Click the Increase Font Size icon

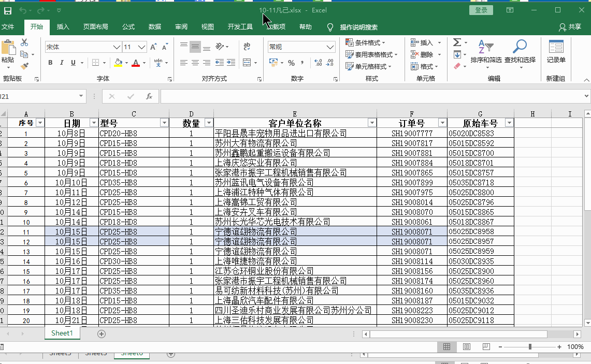[x=153, y=47]
